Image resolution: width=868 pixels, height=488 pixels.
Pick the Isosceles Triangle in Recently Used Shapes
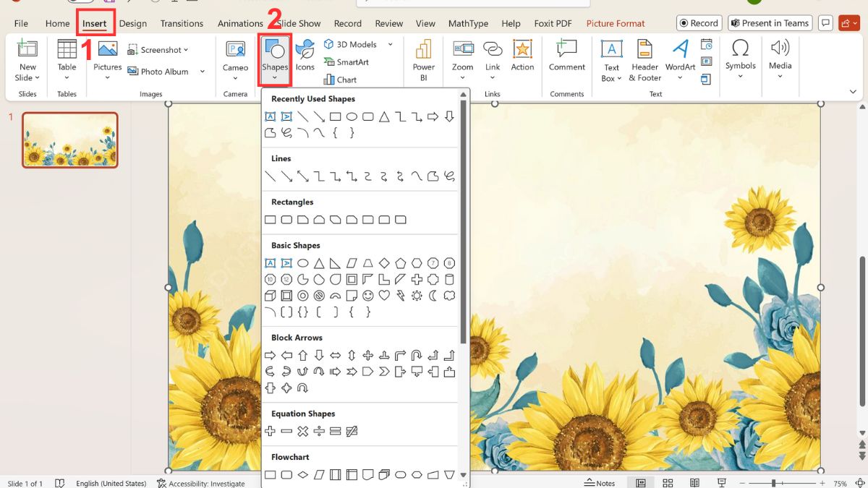point(384,116)
